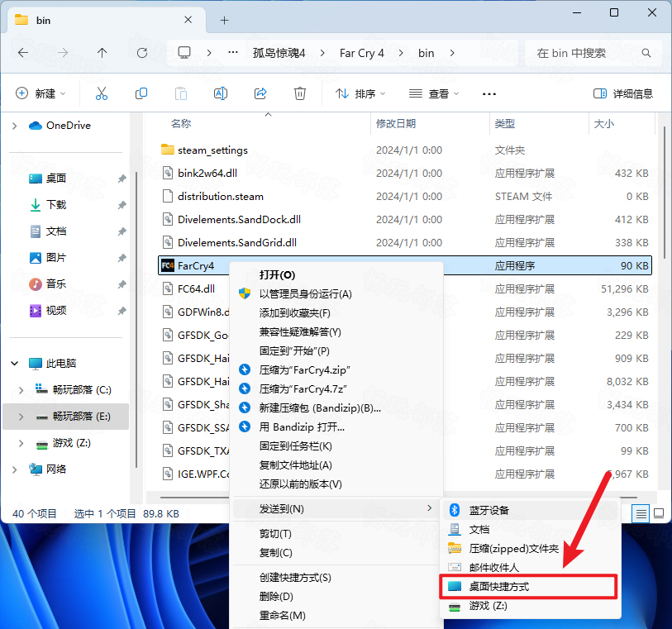672x629 pixels.
Task: Click the Copy icon in toolbar
Action: 141,93
